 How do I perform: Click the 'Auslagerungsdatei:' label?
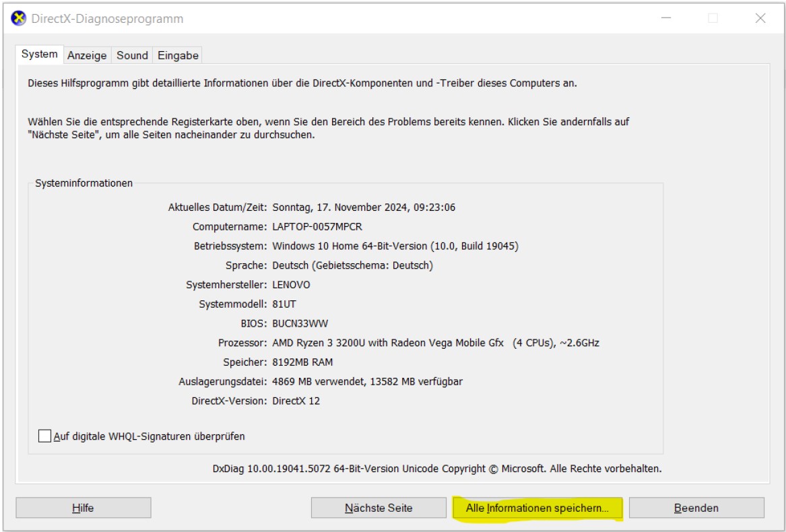click(x=223, y=382)
